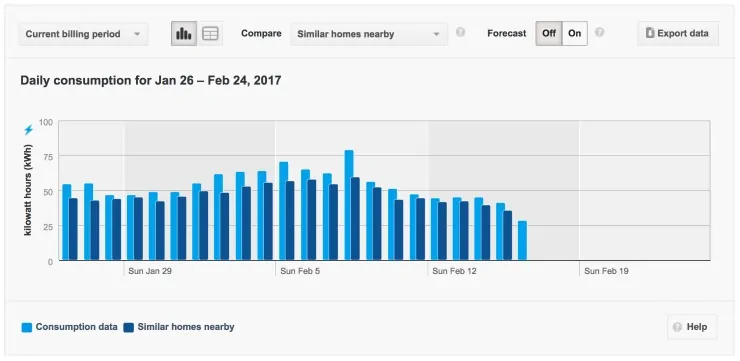740x361 pixels.
Task: Click the Daily consumption chart title
Action: 151,81
